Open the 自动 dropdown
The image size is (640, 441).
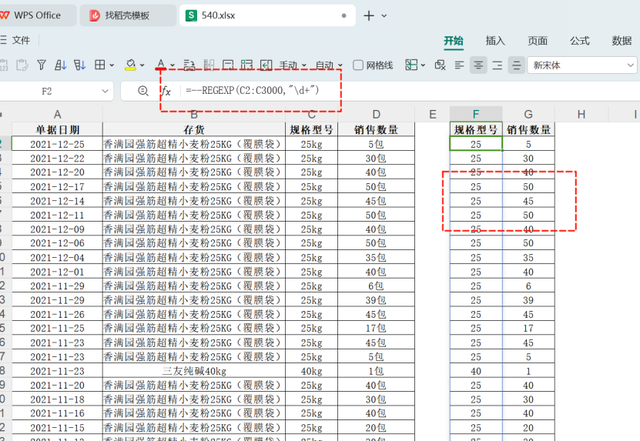(329, 65)
